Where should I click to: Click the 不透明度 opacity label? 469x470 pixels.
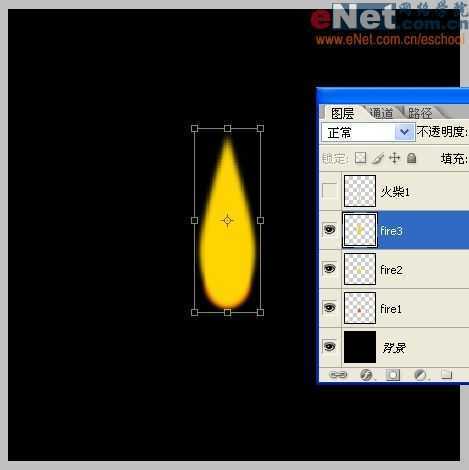[x=443, y=132]
